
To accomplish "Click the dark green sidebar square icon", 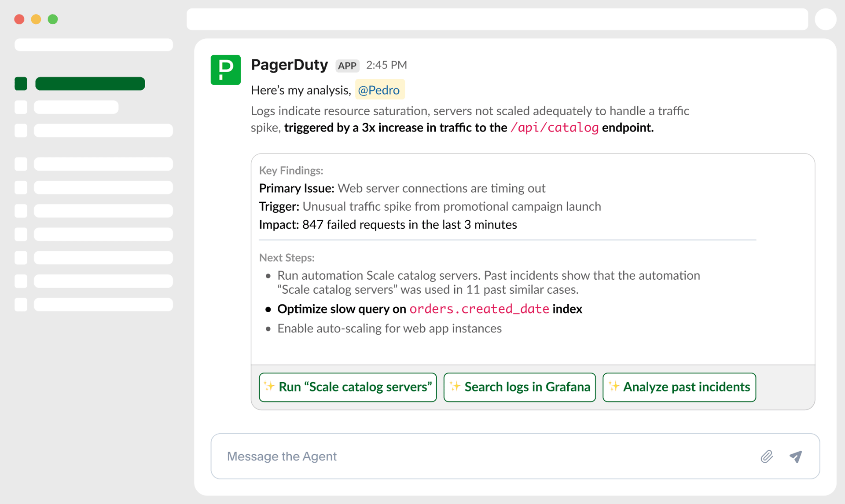I will coord(21,84).
